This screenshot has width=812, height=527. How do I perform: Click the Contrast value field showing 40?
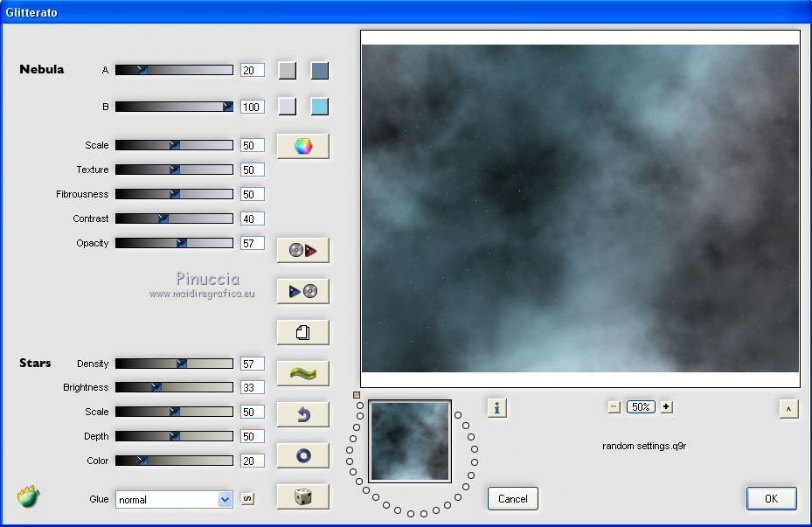coord(253,218)
